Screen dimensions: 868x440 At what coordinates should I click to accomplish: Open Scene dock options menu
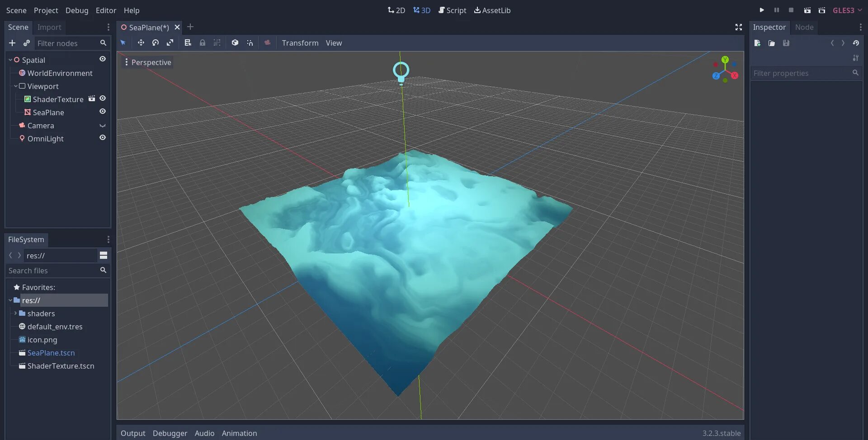(108, 27)
